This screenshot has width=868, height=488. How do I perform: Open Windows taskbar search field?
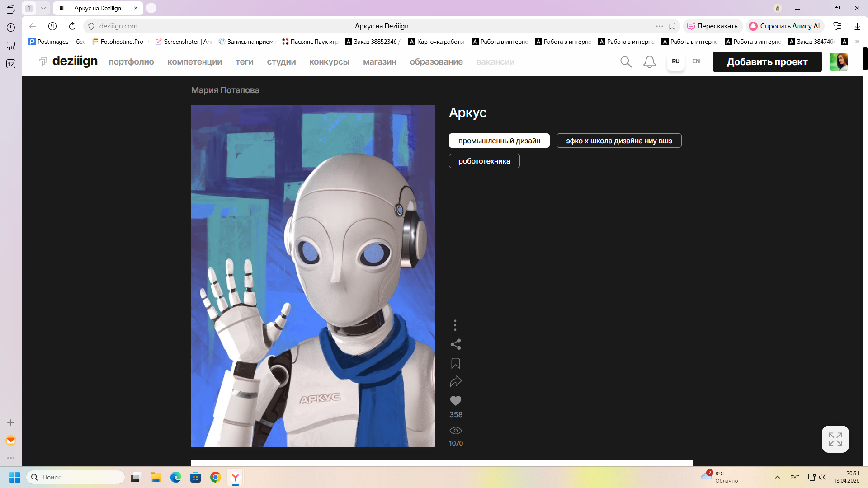point(76,477)
